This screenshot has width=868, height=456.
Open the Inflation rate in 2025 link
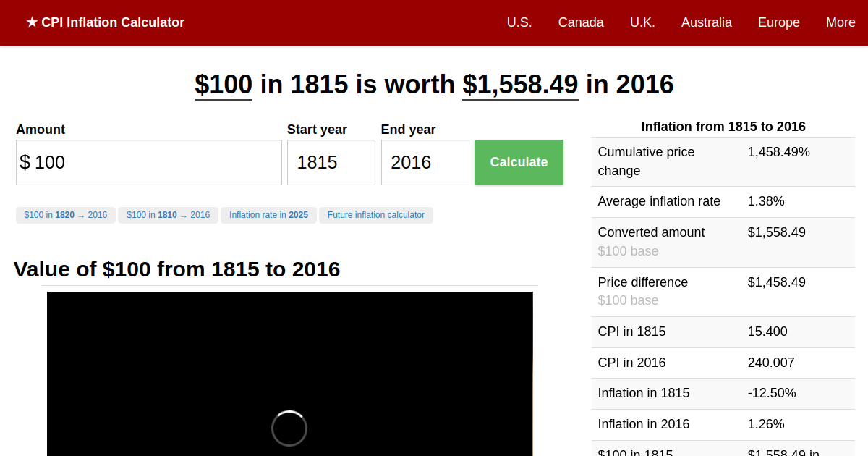pyautogui.click(x=268, y=215)
